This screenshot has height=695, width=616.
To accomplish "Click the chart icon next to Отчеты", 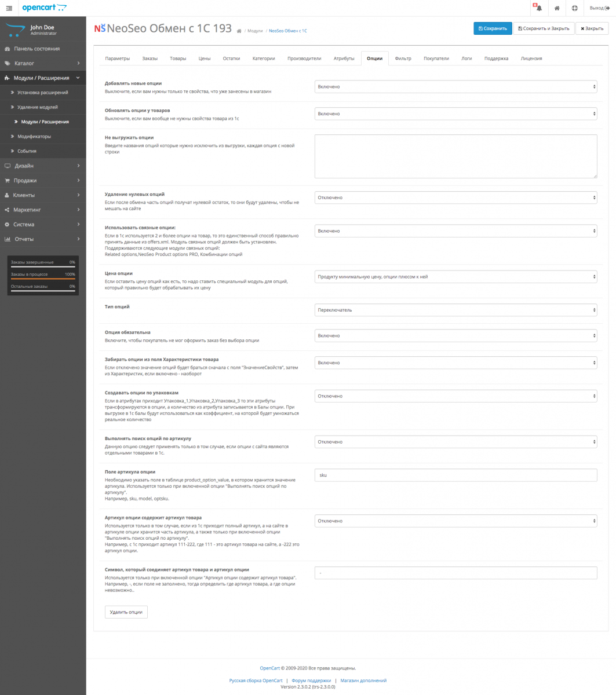I will tap(8, 239).
